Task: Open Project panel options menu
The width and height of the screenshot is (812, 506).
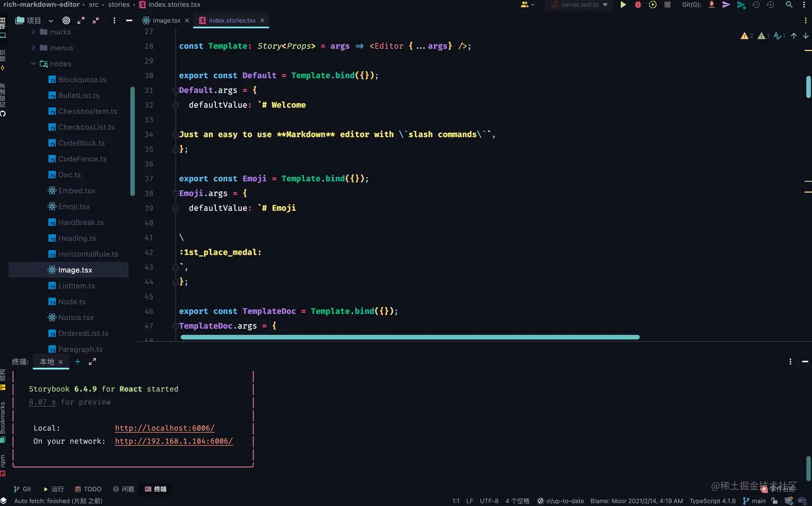Action: [x=114, y=20]
